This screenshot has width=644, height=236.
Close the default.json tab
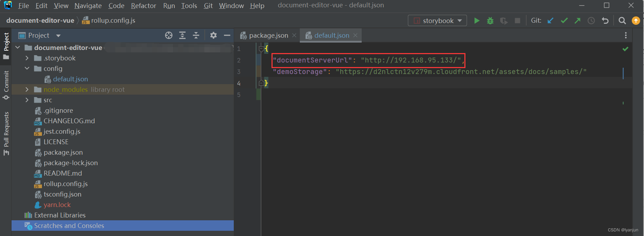(355, 35)
